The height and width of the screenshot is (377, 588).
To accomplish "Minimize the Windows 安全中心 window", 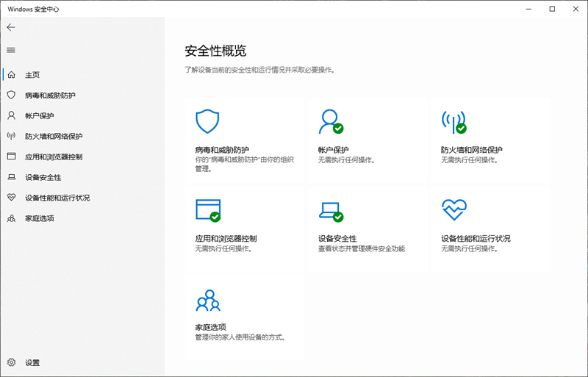I will tap(528, 9).
